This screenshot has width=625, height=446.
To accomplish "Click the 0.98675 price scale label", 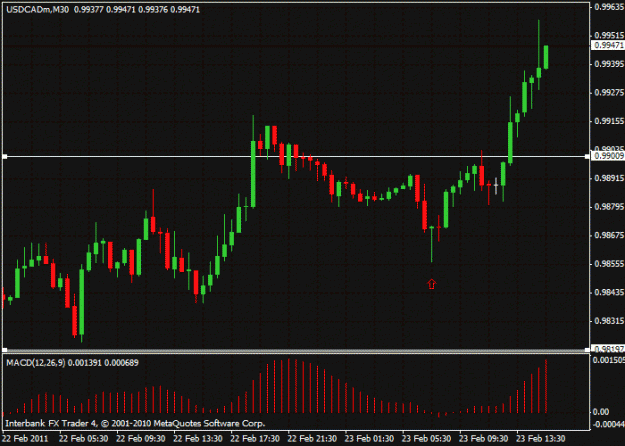I will point(609,235).
